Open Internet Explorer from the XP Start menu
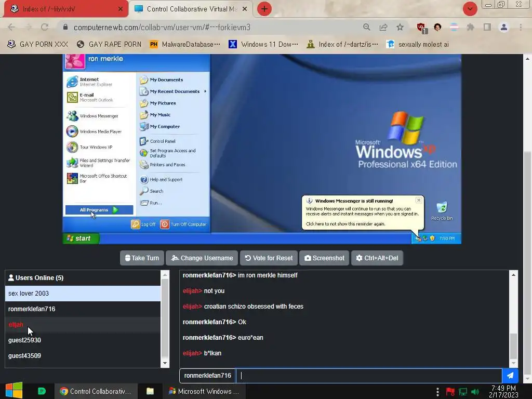This screenshot has width=532, height=399. pyautogui.click(x=90, y=82)
